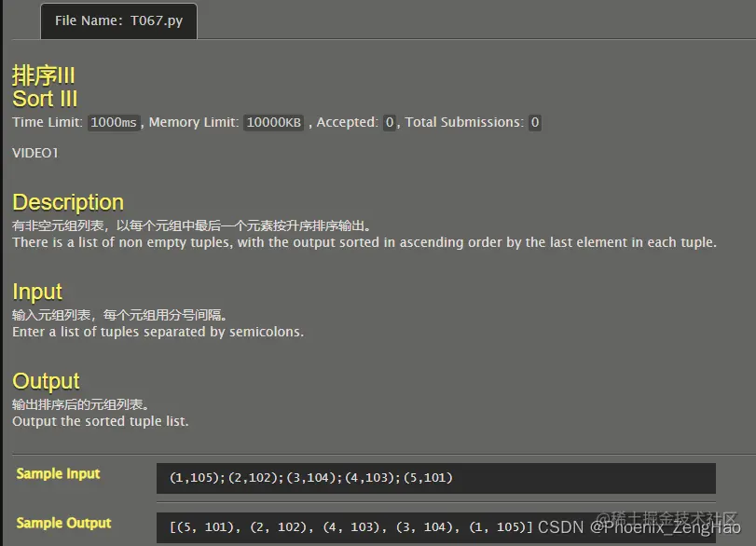
Task: Click the Sort III heading
Action: 45,99
